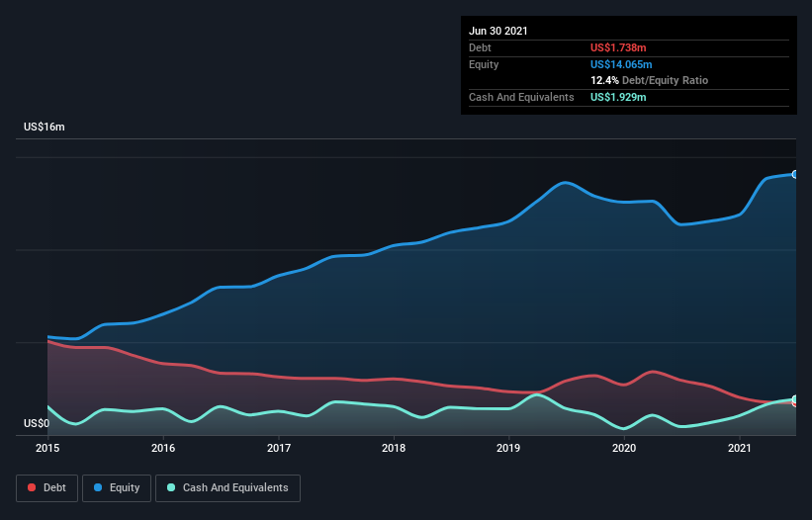Click the 2017 x-axis label
The image size is (812, 520).
tap(279, 448)
